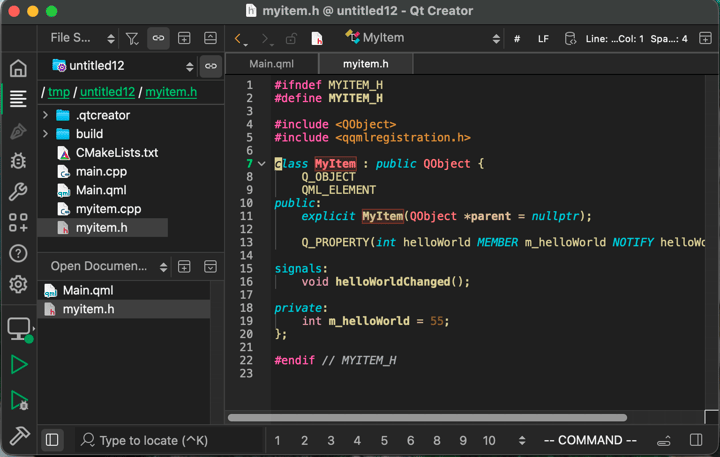Open the File System view dropdown
The image size is (720, 457).
click(x=82, y=38)
